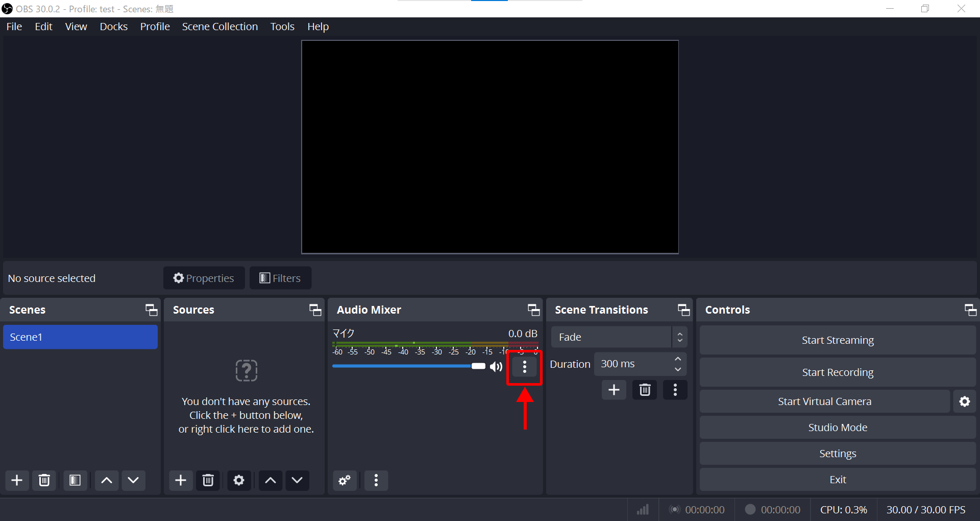980x521 pixels.
Task: Open scene filters icon in Scenes panel
Action: [x=75, y=480]
